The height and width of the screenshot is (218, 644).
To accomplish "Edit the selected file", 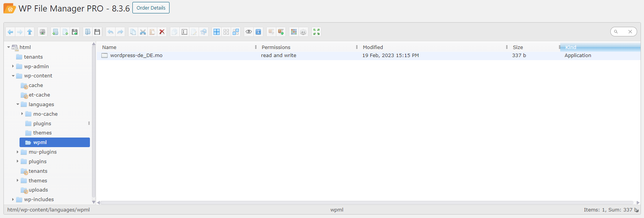I will [194, 32].
